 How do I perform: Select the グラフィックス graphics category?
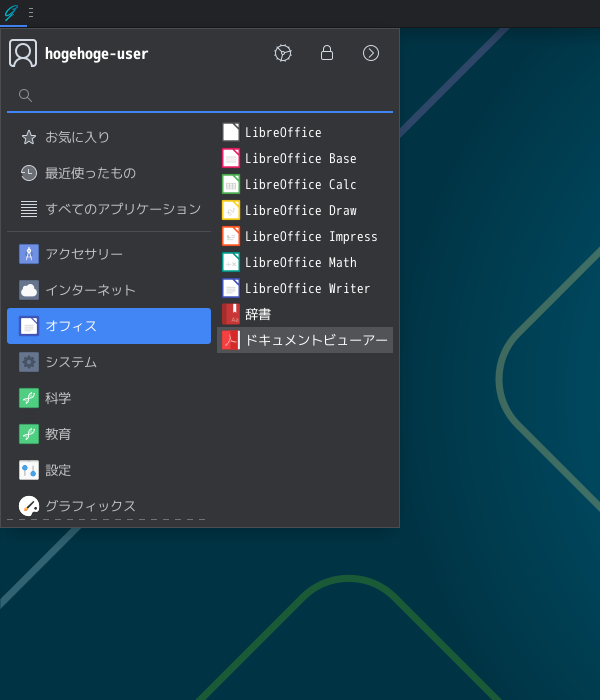(x=109, y=506)
